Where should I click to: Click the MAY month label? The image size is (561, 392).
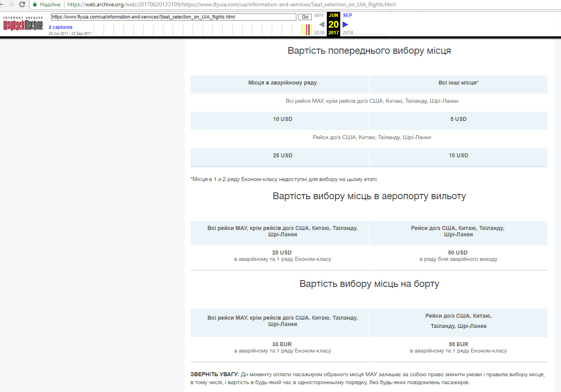click(x=319, y=15)
